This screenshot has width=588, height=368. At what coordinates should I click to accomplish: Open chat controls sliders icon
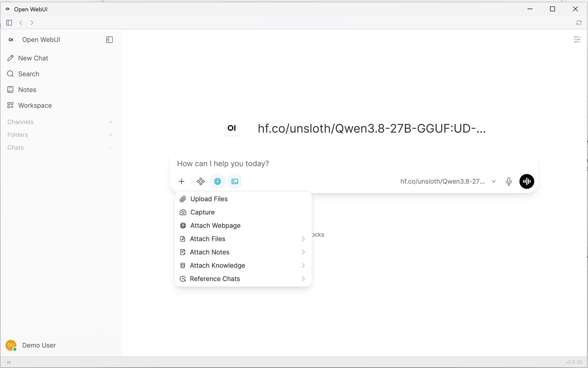pos(577,39)
